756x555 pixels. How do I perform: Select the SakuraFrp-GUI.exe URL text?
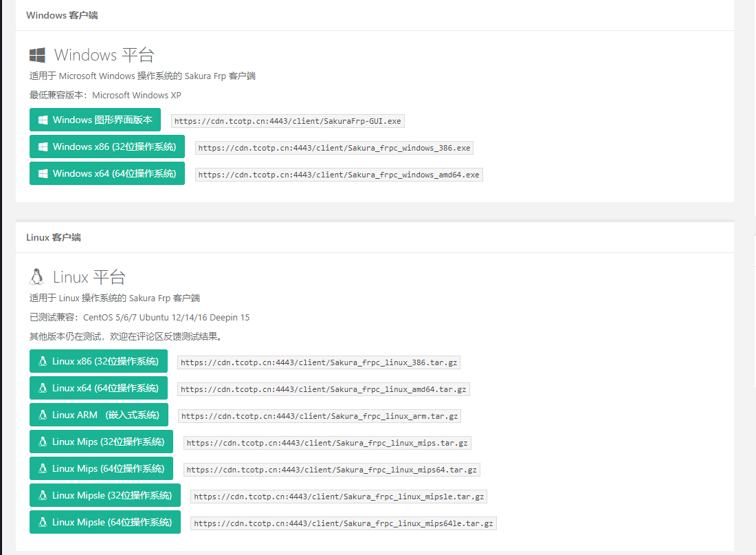pyautogui.click(x=288, y=121)
